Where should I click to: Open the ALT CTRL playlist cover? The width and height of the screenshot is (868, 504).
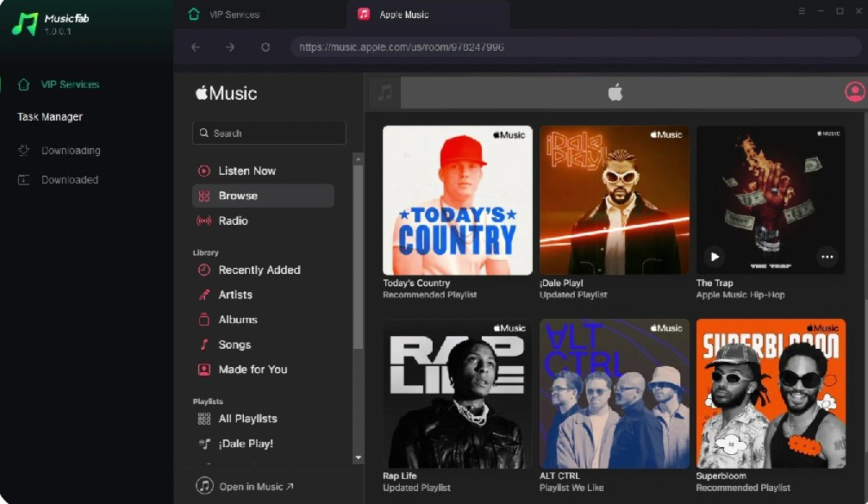click(x=615, y=394)
